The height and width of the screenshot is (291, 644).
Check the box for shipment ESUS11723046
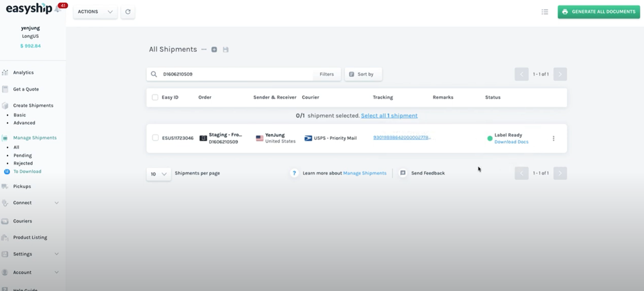coord(155,138)
